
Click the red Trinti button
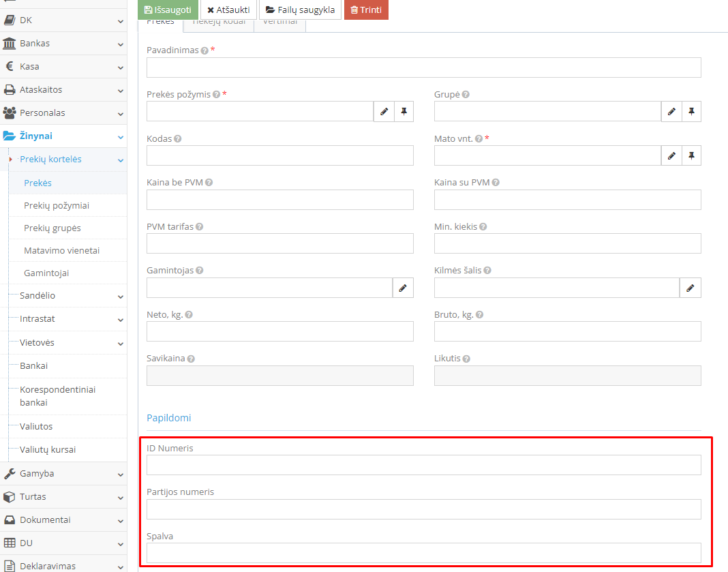[x=366, y=10]
